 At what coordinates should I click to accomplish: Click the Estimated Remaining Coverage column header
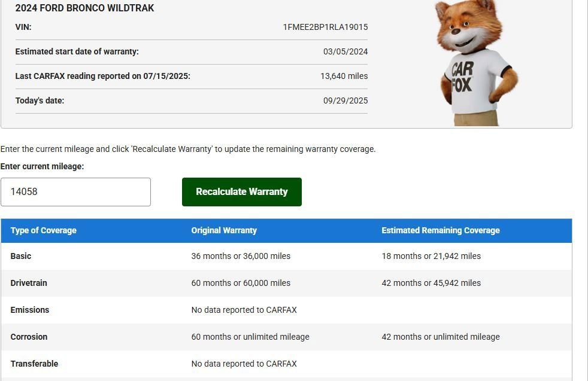(x=441, y=230)
